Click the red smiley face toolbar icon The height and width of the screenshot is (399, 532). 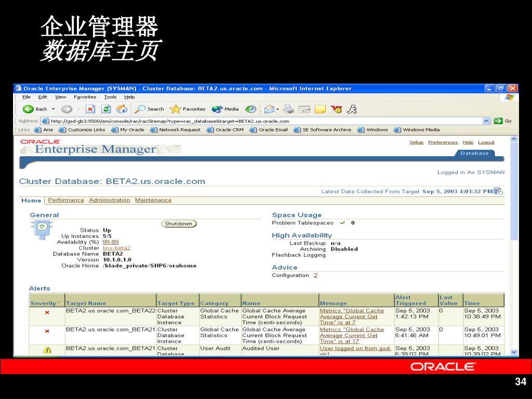336,109
